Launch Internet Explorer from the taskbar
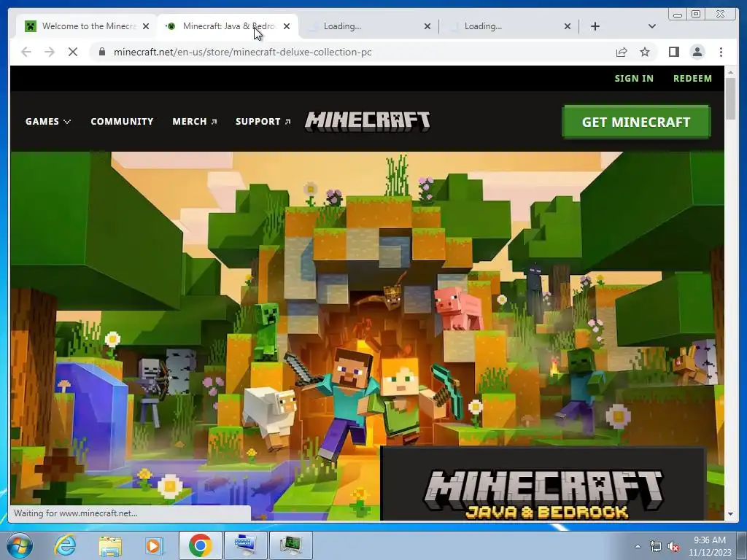 coord(65,545)
